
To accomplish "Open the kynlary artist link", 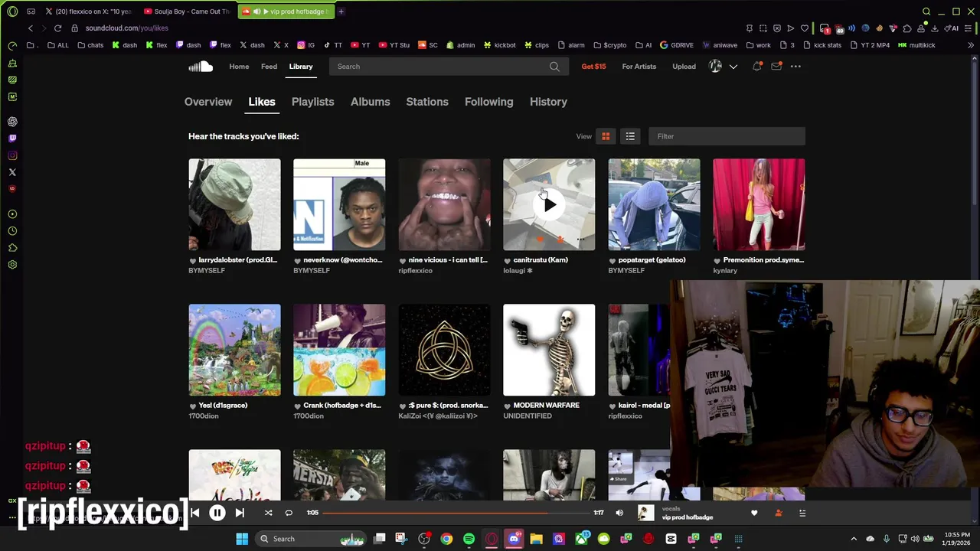I will pyautogui.click(x=725, y=271).
